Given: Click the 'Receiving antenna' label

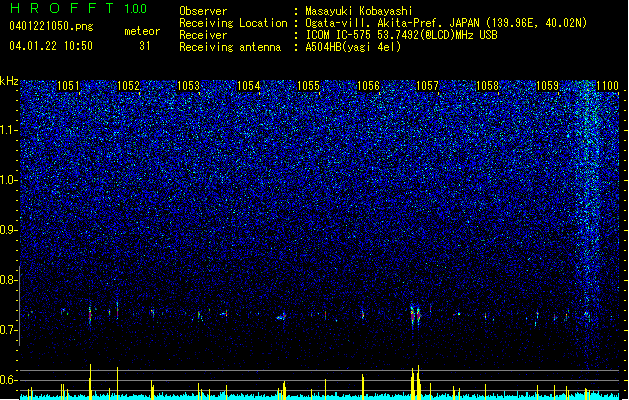Looking at the screenshot, I should (x=230, y=47).
